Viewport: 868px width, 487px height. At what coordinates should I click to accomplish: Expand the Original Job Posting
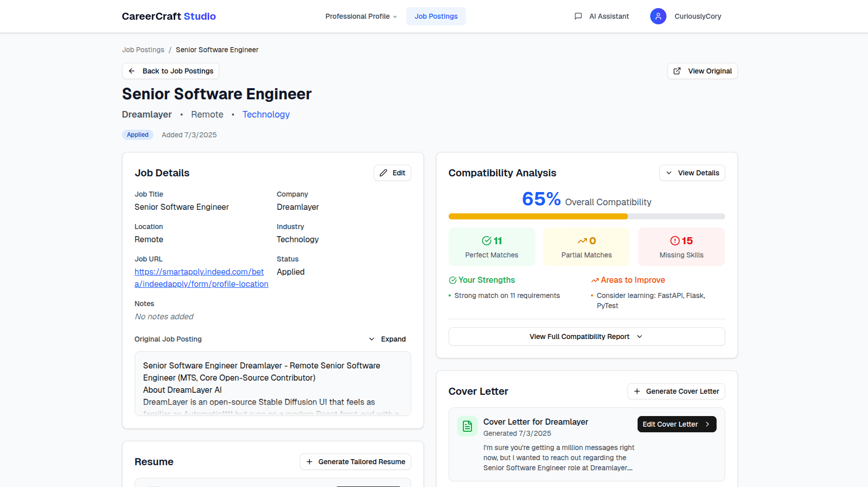[387, 339]
